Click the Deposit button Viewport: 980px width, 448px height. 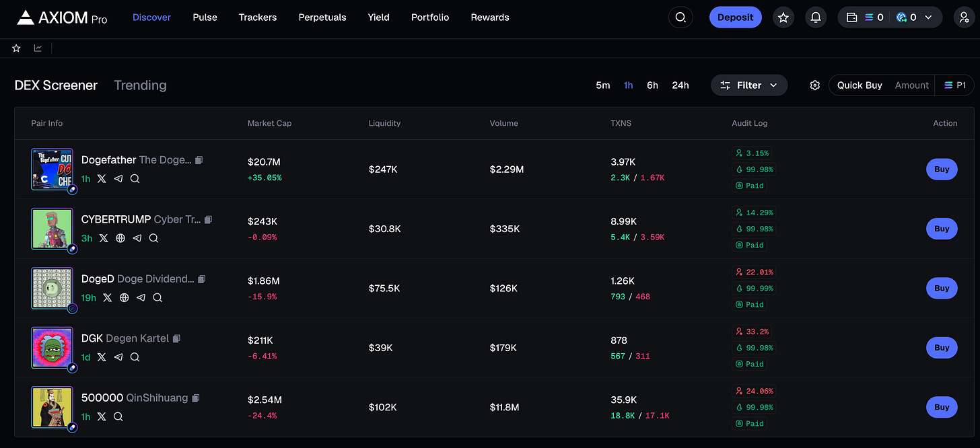(735, 17)
